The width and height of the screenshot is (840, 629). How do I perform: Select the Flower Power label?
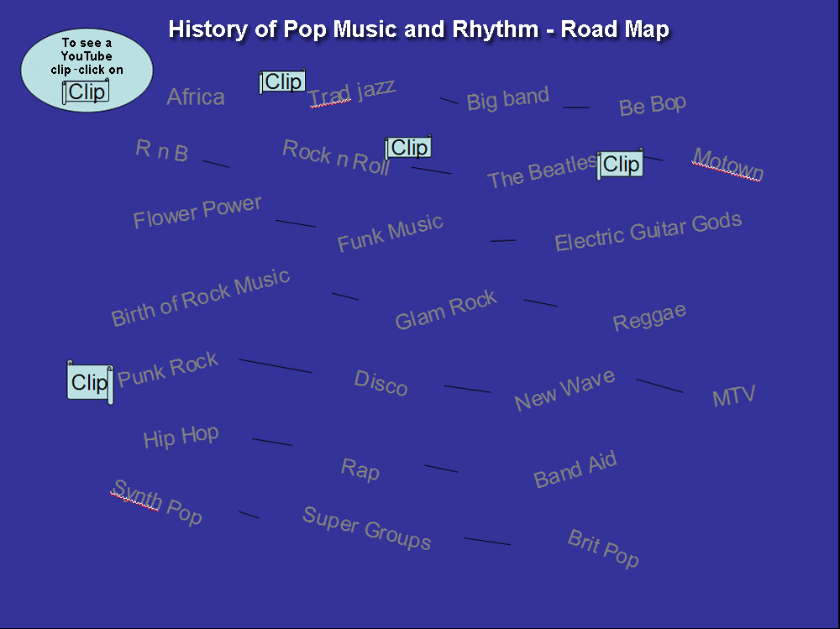(197, 212)
